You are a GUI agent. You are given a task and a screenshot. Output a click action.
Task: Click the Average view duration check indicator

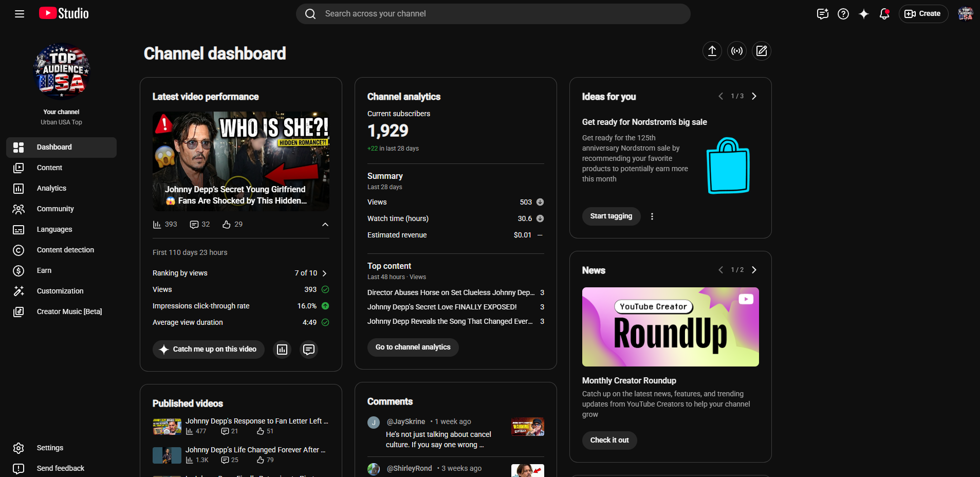[x=325, y=322]
